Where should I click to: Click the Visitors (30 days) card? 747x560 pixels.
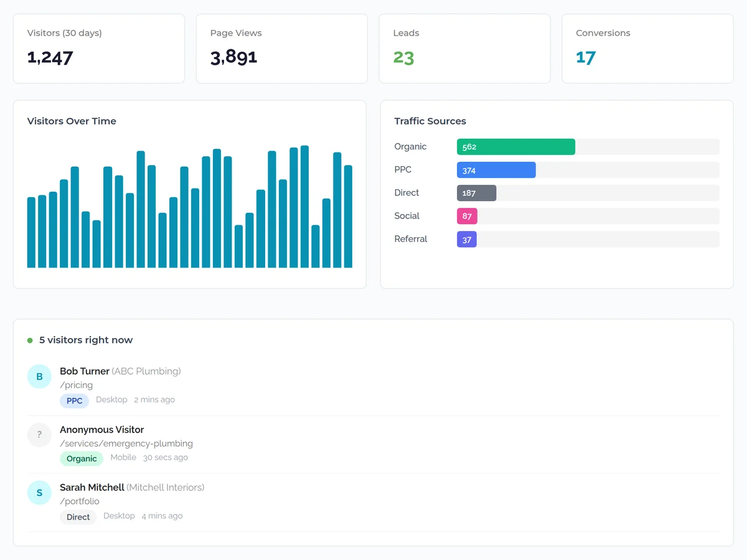coord(99,49)
